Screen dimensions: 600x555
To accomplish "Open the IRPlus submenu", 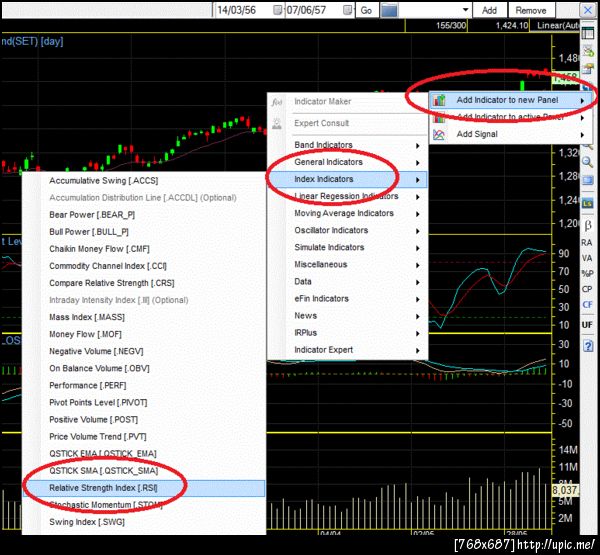I will [347, 333].
